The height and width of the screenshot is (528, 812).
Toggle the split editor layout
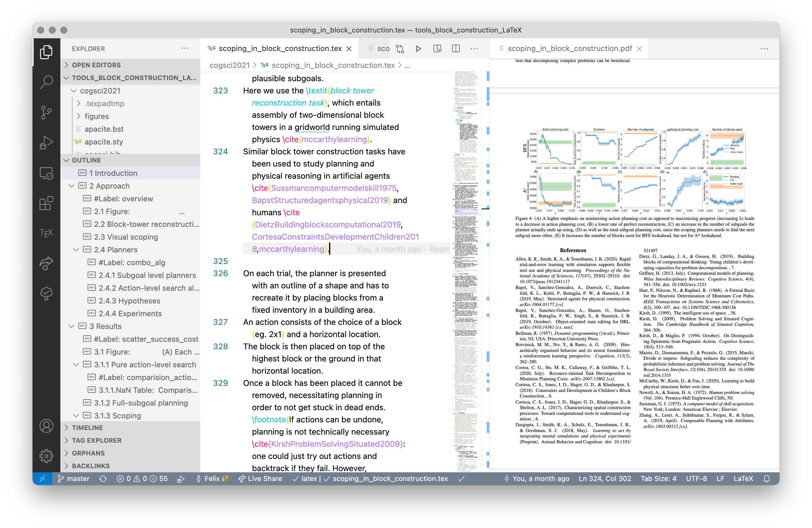(x=456, y=48)
